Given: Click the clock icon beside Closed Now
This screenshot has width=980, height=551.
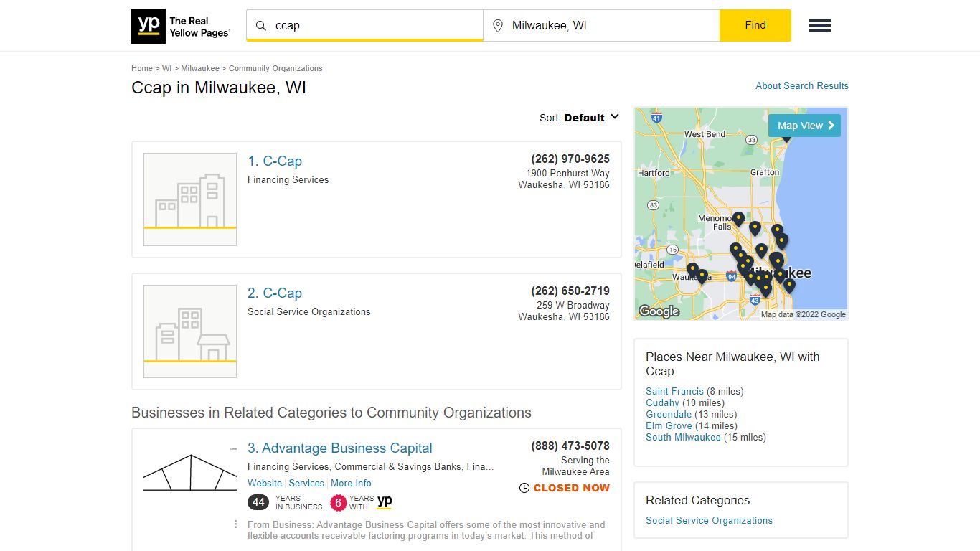Looking at the screenshot, I should (524, 488).
